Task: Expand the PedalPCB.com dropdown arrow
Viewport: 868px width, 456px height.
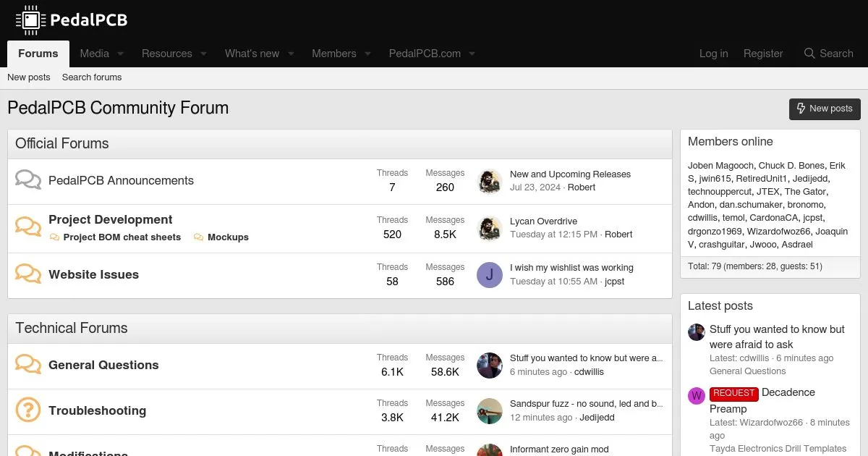Action: click(472, 54)
